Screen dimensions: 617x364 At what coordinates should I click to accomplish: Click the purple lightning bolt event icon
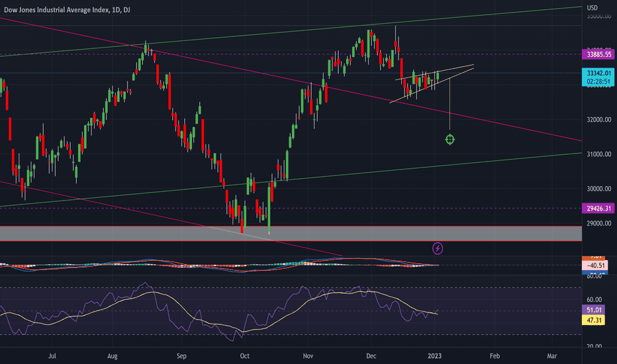pyautogui.click(x=438, y=248)
